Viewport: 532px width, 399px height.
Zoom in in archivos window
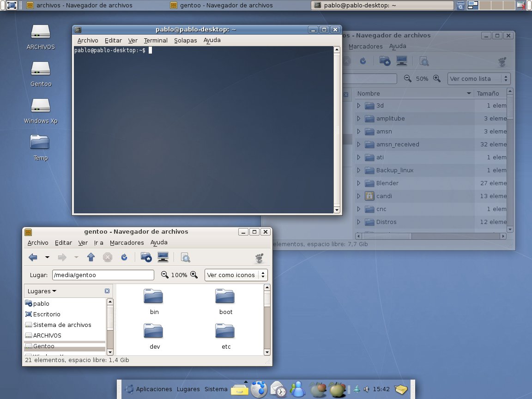[x=437, y=79]
